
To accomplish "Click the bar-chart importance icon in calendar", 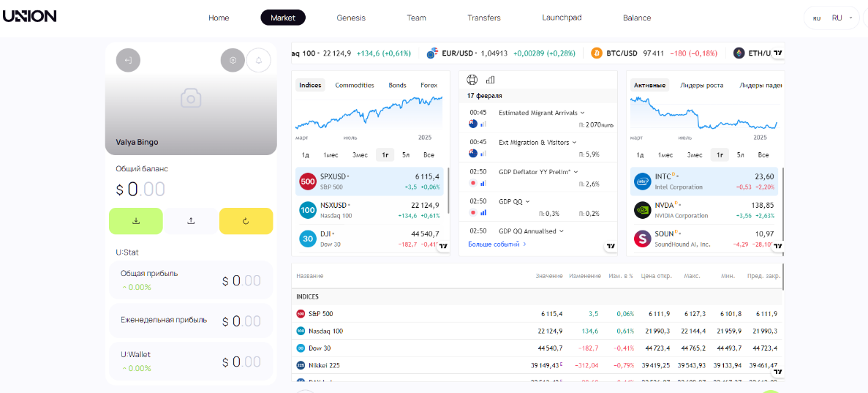I will [x=491, y=80].
